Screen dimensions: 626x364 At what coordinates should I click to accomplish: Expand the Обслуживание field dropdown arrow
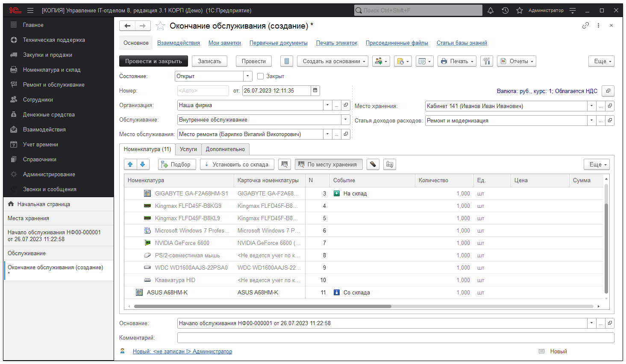(x=345, y=120)
